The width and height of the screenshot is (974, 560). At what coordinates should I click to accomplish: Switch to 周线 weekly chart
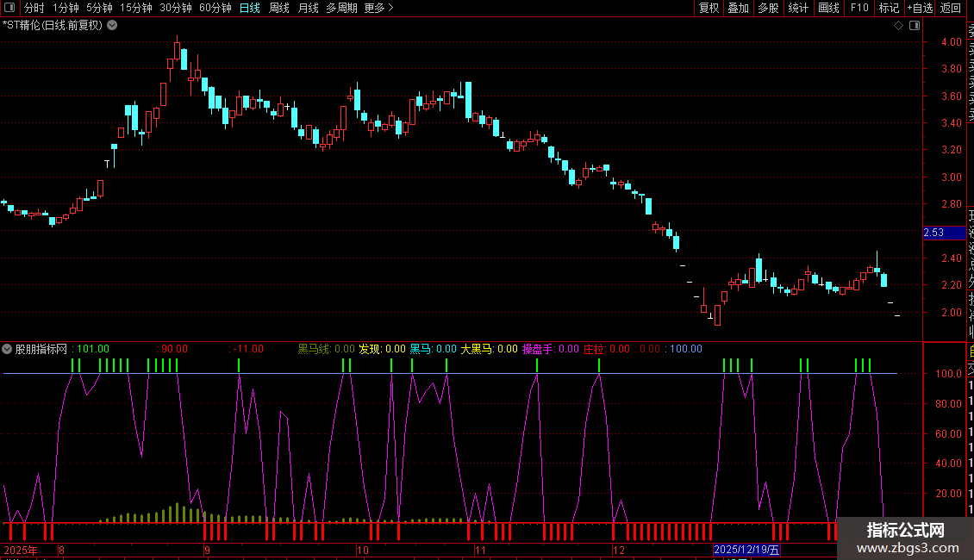(279, 8)
